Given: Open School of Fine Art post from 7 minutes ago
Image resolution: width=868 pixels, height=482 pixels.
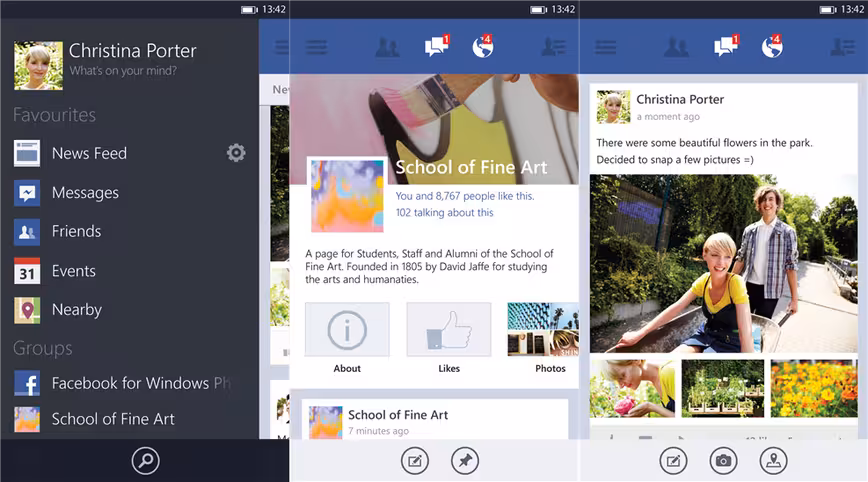Looking at the screenshot, I should tap(435, 419).
